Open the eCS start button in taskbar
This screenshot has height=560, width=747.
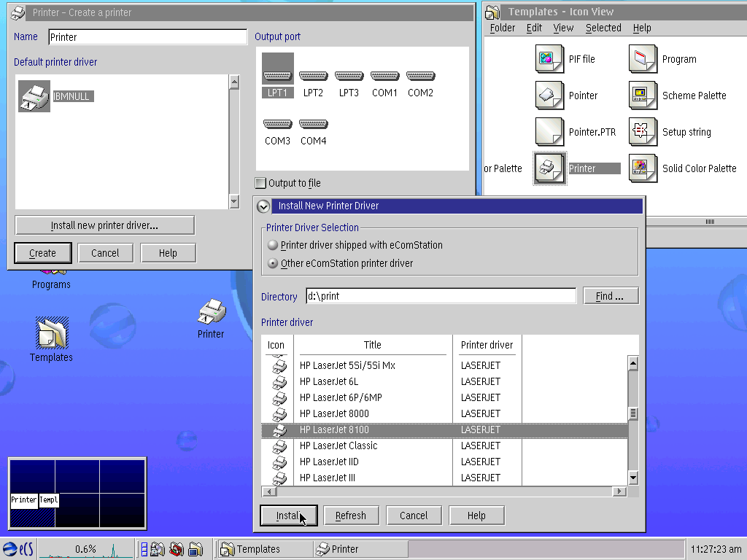coord(18,549)
